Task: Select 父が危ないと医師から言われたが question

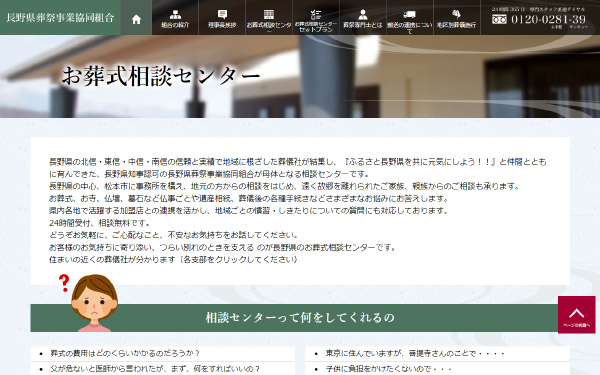Action: pos(155,369)
